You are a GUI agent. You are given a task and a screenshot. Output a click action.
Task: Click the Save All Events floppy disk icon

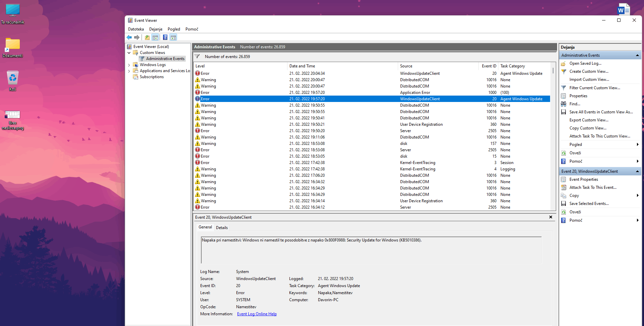563,112
